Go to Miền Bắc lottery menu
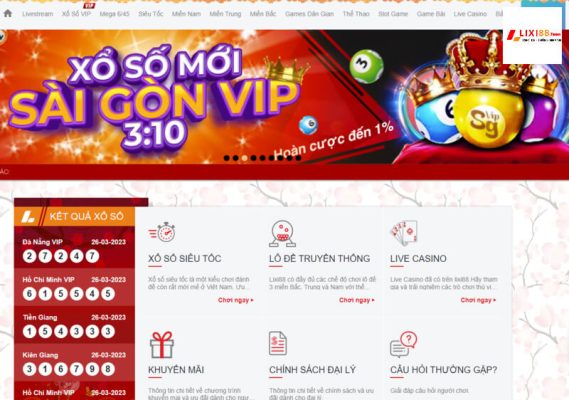The height and width of the screenshot is (400, 569). coord(263,14)
